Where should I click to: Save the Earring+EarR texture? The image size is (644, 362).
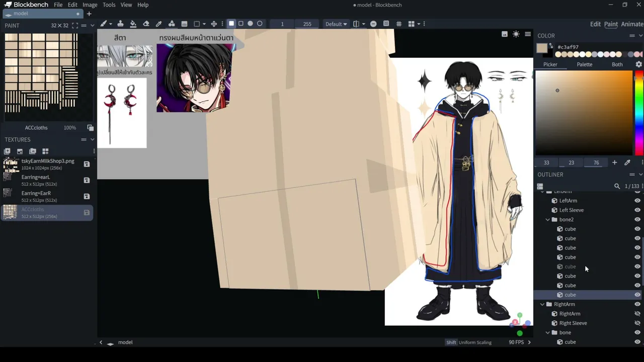point(87,196)
